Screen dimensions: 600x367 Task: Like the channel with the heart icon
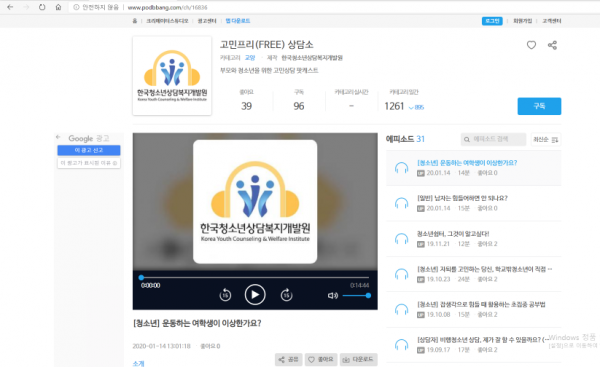click(x=531, y=45)
